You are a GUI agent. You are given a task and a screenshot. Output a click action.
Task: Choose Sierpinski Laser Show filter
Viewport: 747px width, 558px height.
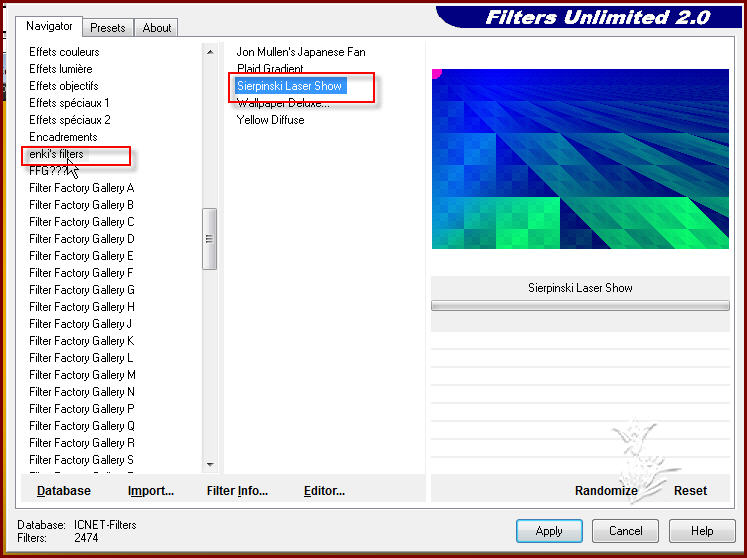pos(289,86)
